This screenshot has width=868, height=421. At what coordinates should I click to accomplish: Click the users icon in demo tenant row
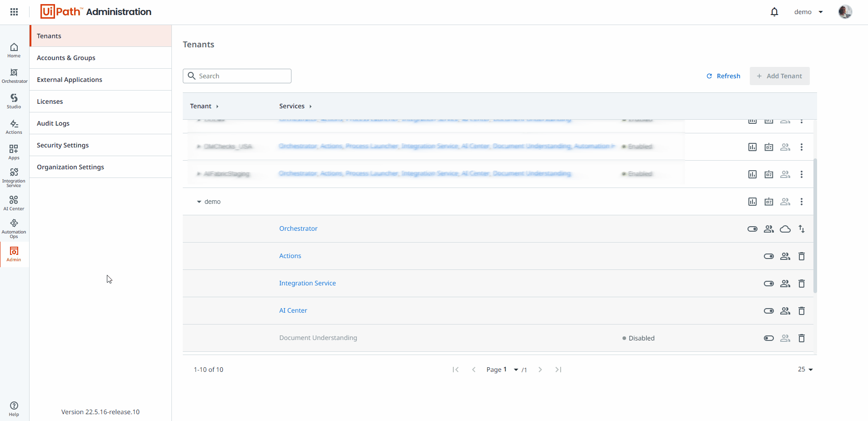click(785, 202)
